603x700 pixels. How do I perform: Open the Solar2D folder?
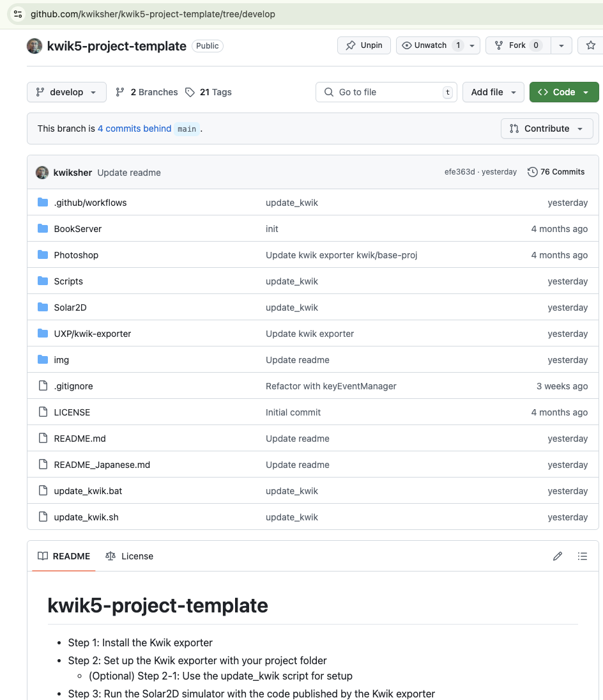70,307
